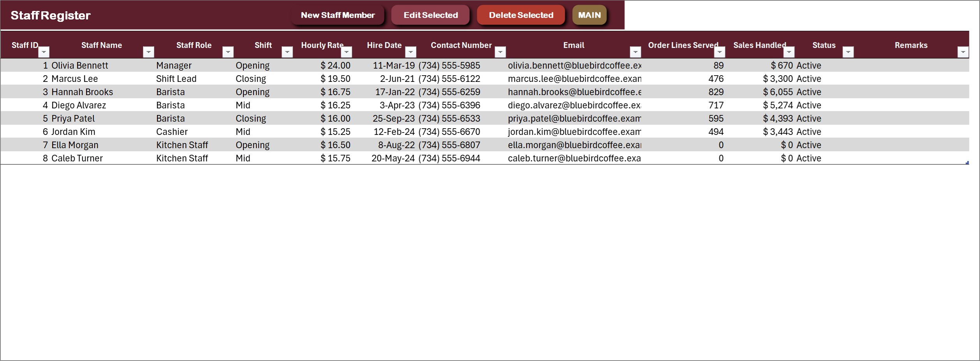
Task: Click the hannah.brooks email cell
Action: pyautogui.click(x=574, y=92)
